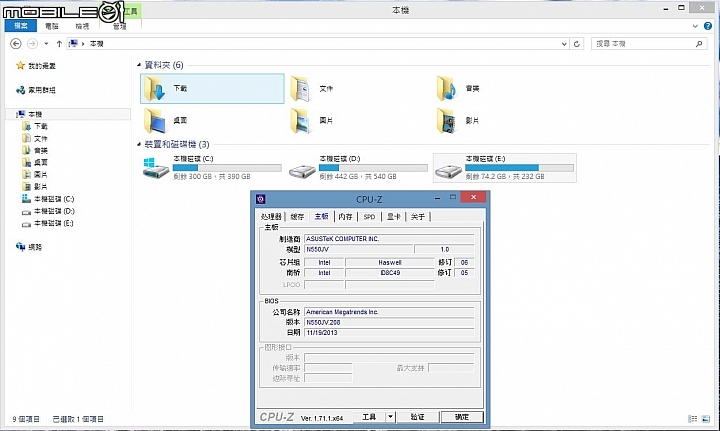Viewport: 720px width, 431px height.
Task: Switch to details view layout icon
Action: [692, 419]
